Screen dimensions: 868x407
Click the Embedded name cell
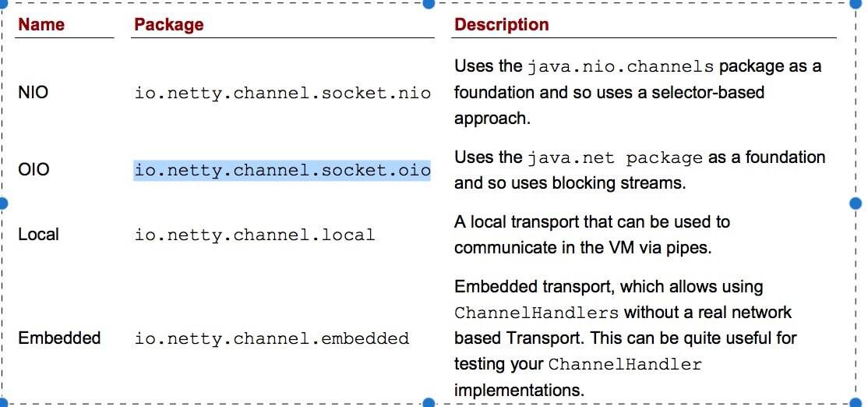tap(59, 338)
